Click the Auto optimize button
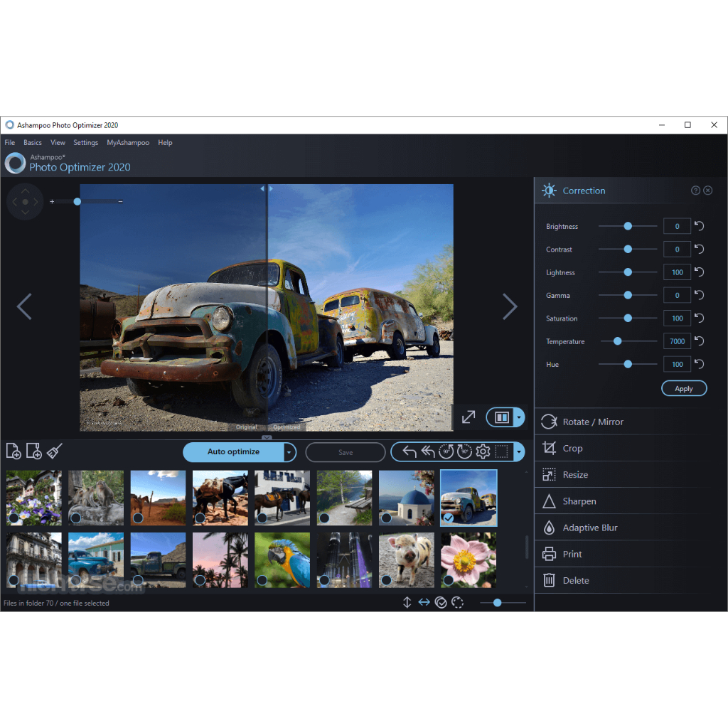 233,451
